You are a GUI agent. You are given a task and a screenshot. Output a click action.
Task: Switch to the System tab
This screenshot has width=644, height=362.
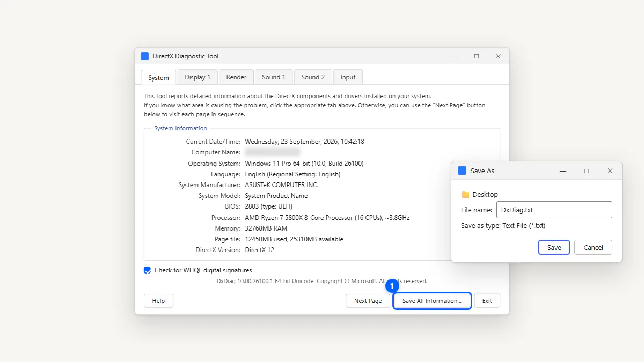click(158, 77)
